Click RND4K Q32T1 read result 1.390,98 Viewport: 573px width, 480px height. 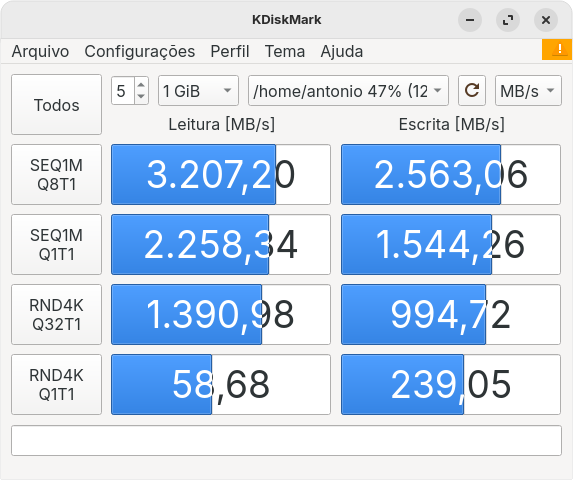pos(221,315)
